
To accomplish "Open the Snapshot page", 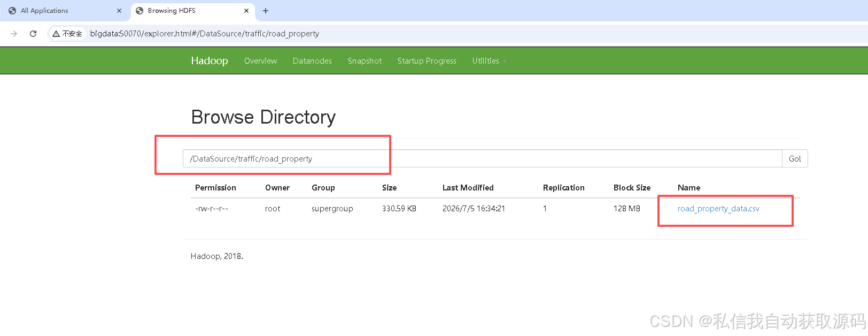I will coord(365,61).
